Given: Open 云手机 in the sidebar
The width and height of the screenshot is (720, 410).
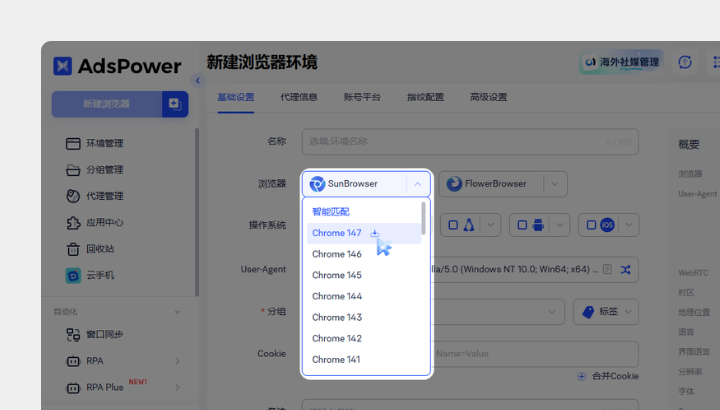Looking at the screenshot, I should pyautogui.click(x=90, y=275).
